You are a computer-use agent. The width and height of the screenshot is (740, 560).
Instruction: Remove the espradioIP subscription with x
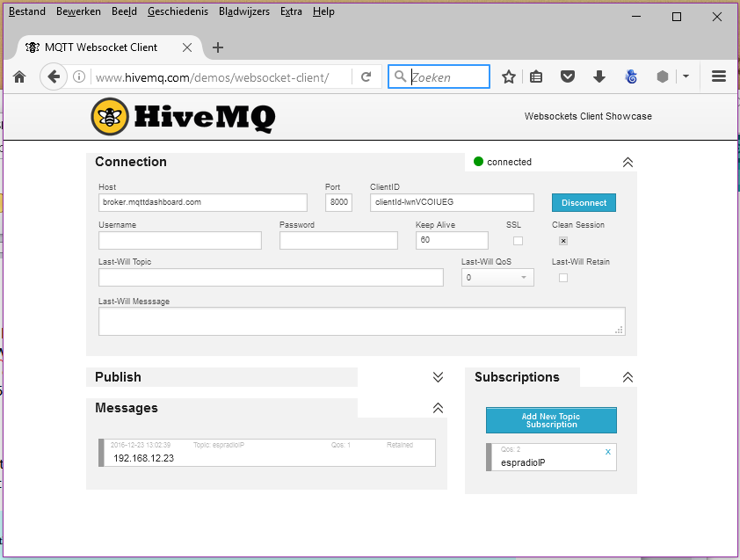click(608, 452)
